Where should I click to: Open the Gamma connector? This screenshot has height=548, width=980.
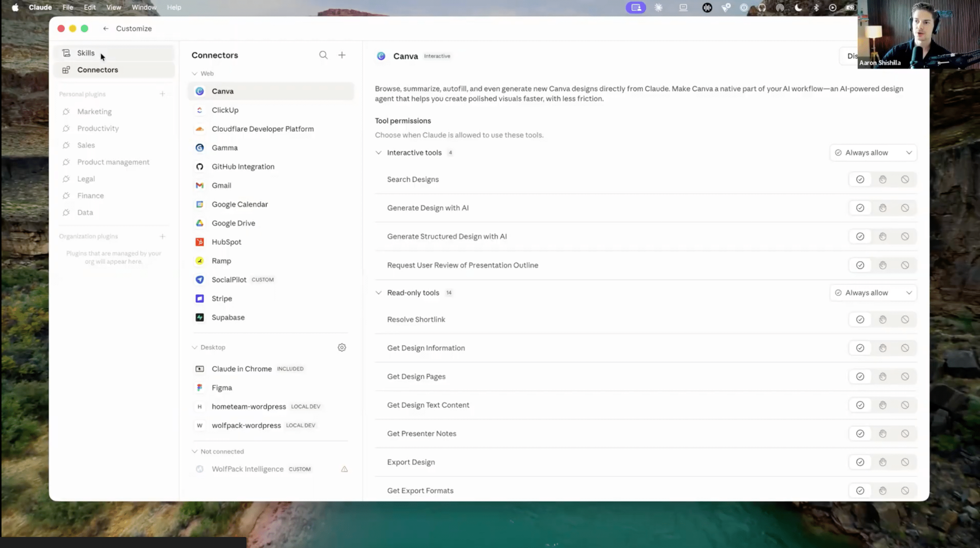[271, 148]
